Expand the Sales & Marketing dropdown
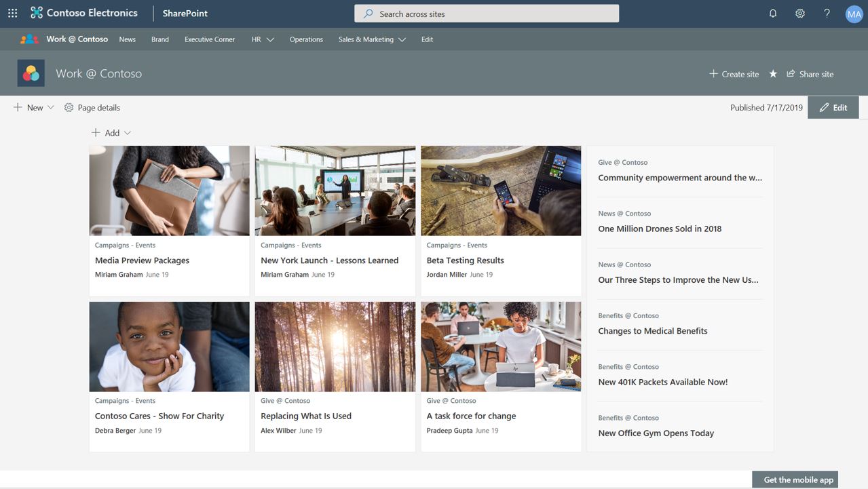 402,39
